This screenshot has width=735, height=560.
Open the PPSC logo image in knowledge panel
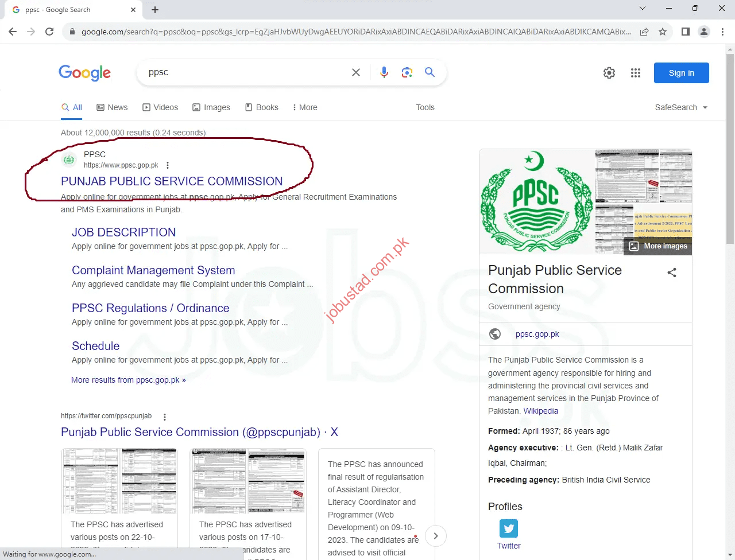(x=537, y=201)
